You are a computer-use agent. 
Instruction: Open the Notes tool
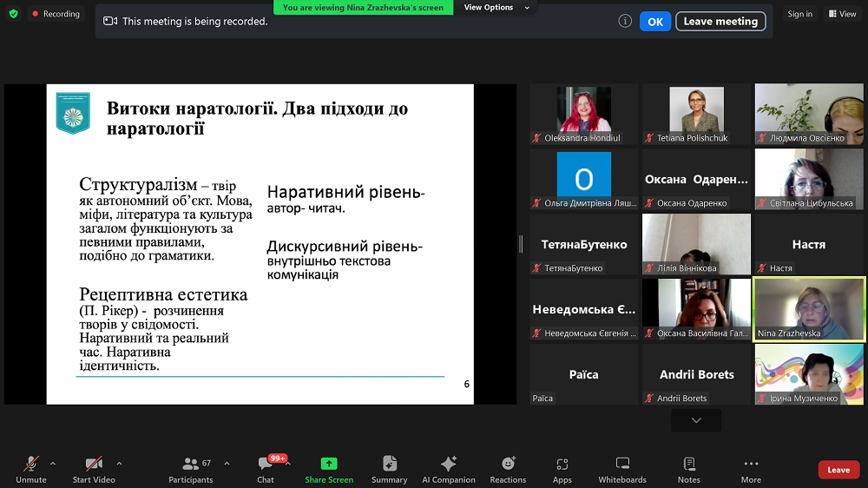tap(689, 469)
